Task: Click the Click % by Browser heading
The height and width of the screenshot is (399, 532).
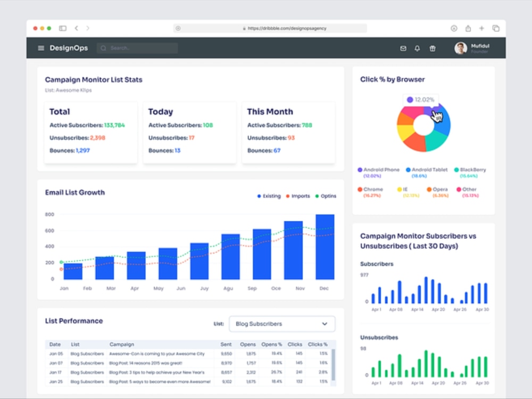Action: (x=392, y=79)
